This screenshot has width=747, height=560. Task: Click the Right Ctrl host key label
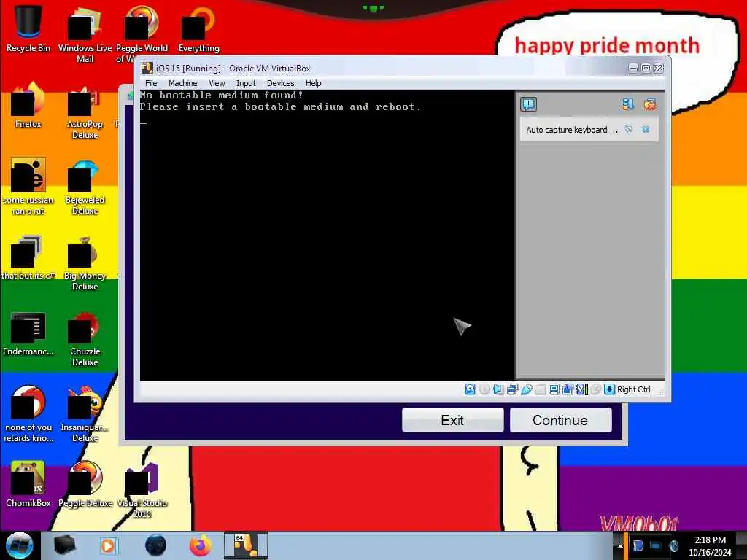[x=634, y=389]
